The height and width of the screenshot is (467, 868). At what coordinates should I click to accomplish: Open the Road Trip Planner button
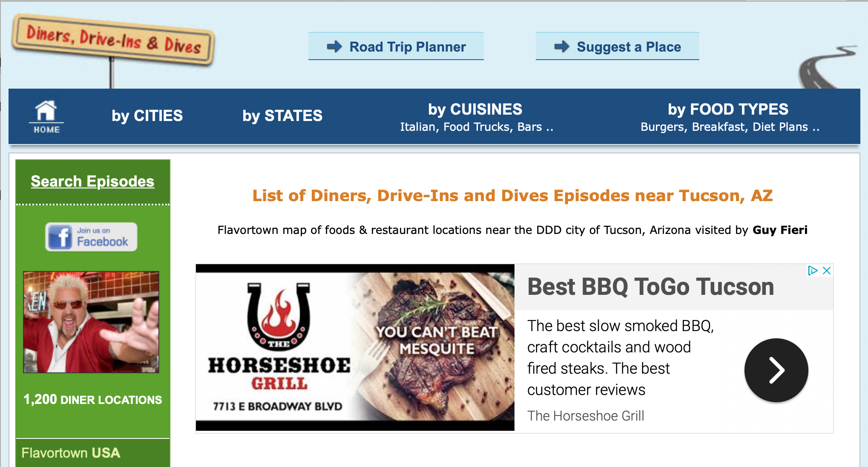(x=396, y=46)
